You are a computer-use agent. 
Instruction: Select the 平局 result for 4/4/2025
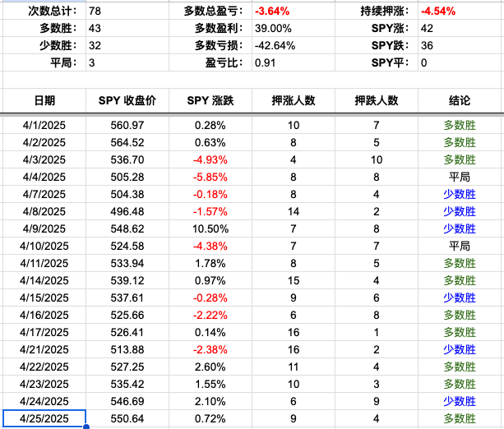460,177
